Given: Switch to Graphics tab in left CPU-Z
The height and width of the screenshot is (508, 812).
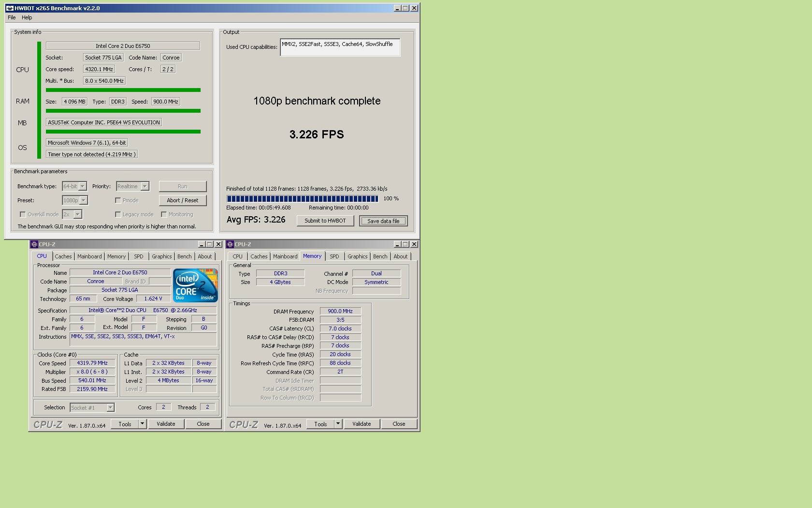Looking at the screenshot, I should [162, 256].
